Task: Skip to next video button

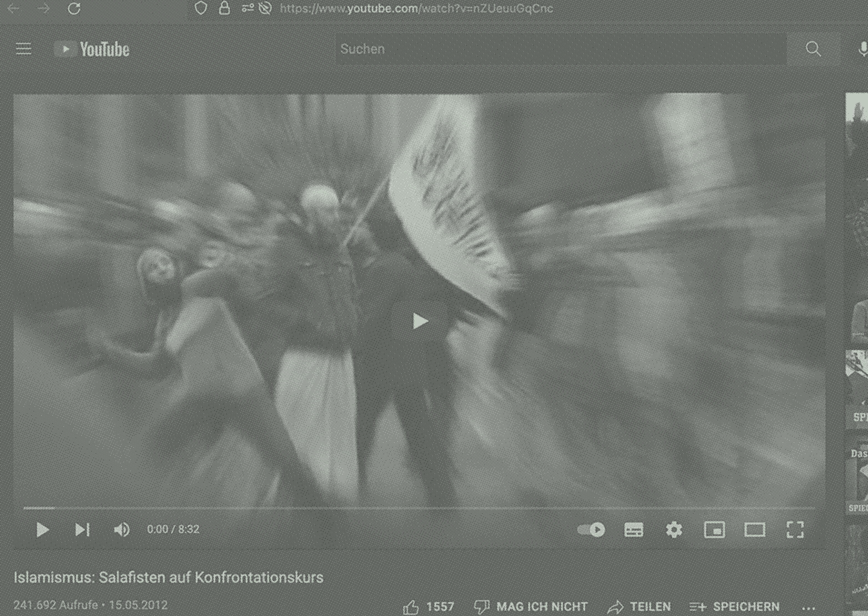Action: pyautogui.click(x=82, y=530)
